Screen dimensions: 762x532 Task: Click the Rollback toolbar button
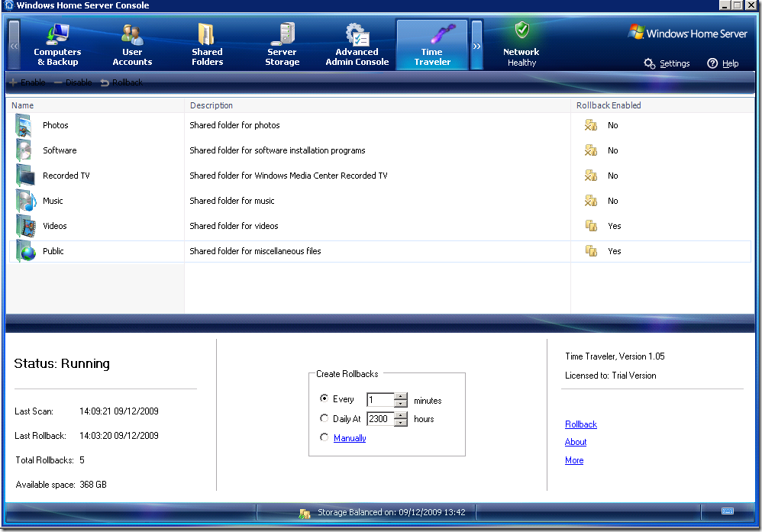point(121,82)
